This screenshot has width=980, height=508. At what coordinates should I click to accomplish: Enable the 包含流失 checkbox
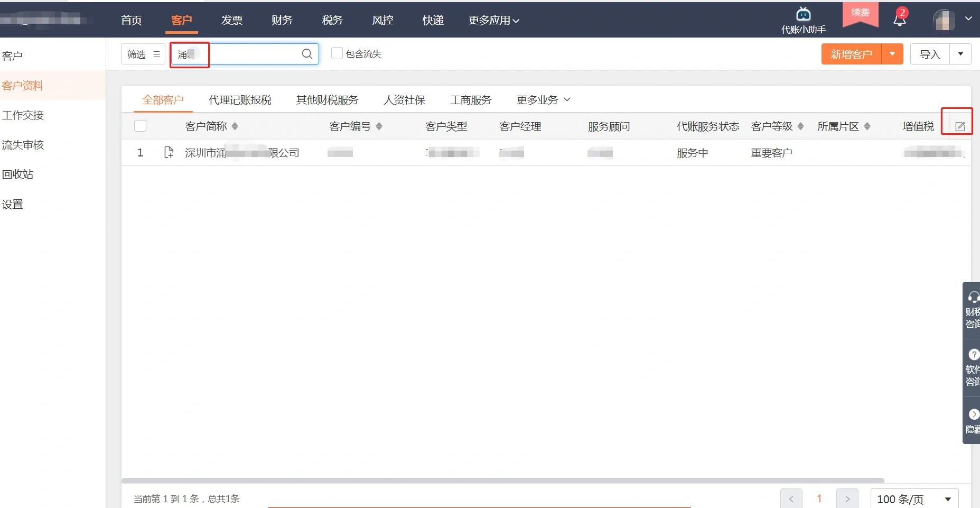(337, 53)
